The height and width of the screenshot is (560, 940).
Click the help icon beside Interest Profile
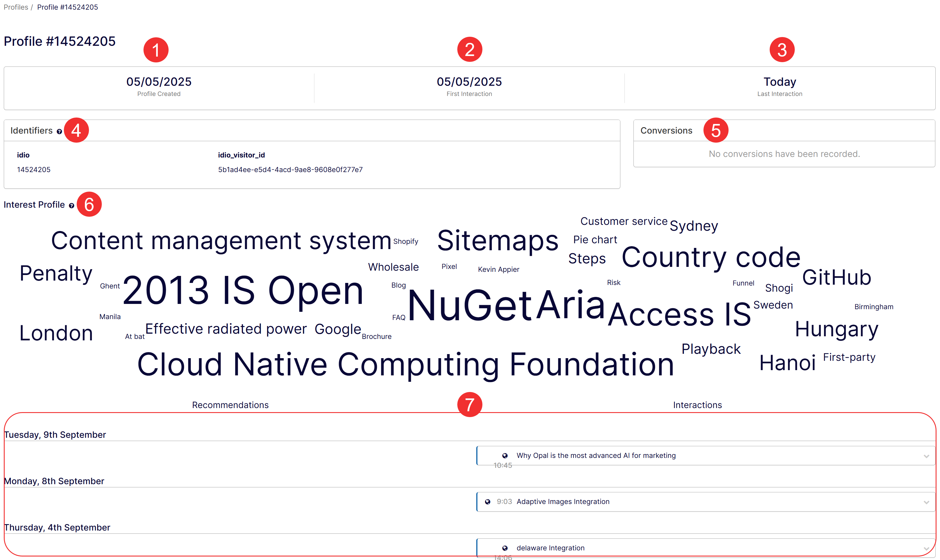71,206
